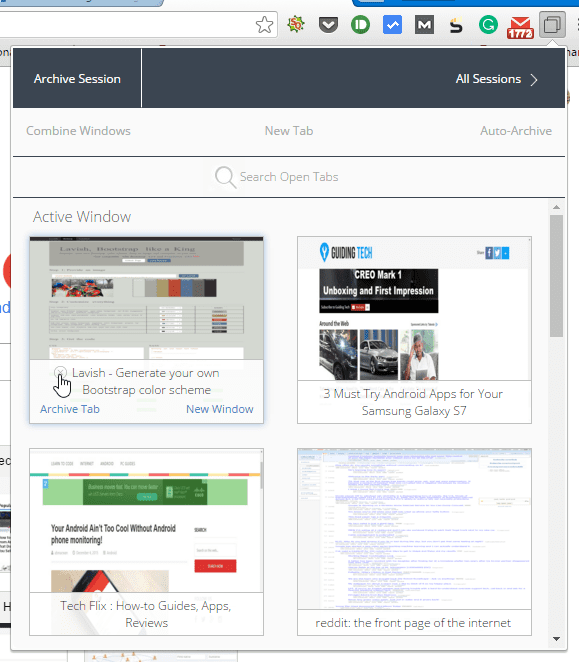This screenshot has width=579, height=662.
Task: Toggle the Auto-Archive option
Action: (516, 131)
